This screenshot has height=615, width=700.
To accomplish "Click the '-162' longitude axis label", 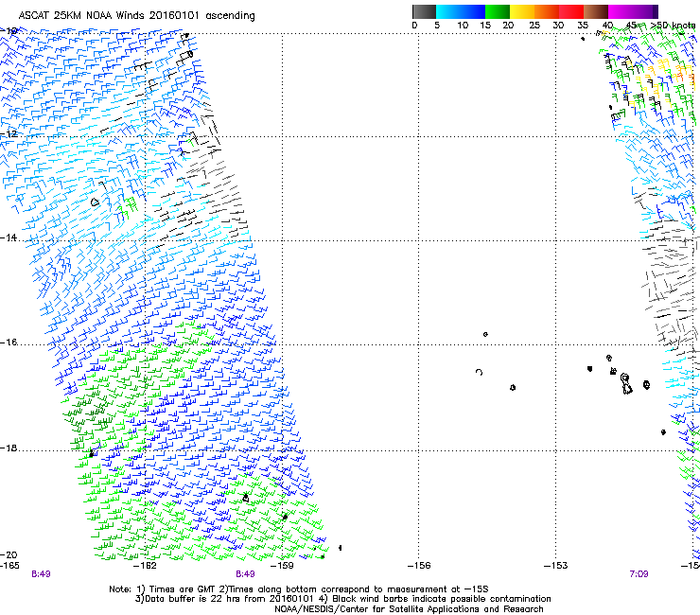I will [x=146, y=566].
